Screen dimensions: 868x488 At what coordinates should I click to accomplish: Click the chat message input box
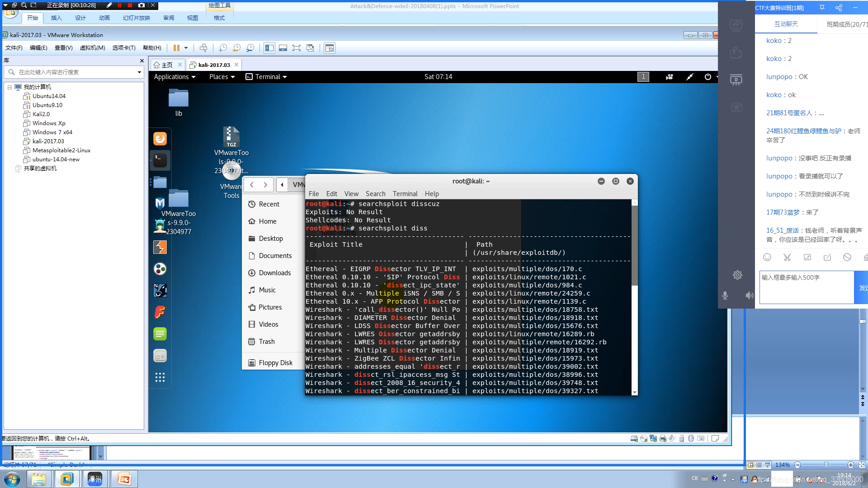[806, 287]
